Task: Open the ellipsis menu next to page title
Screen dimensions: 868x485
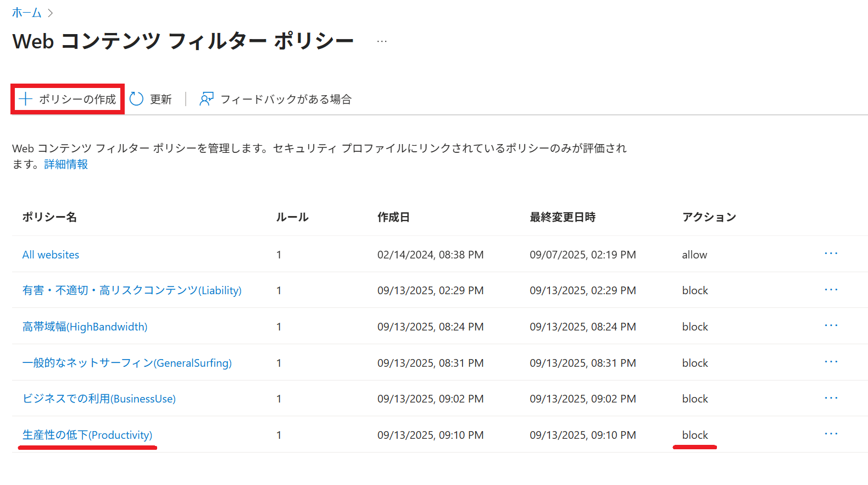Action: 382,42
